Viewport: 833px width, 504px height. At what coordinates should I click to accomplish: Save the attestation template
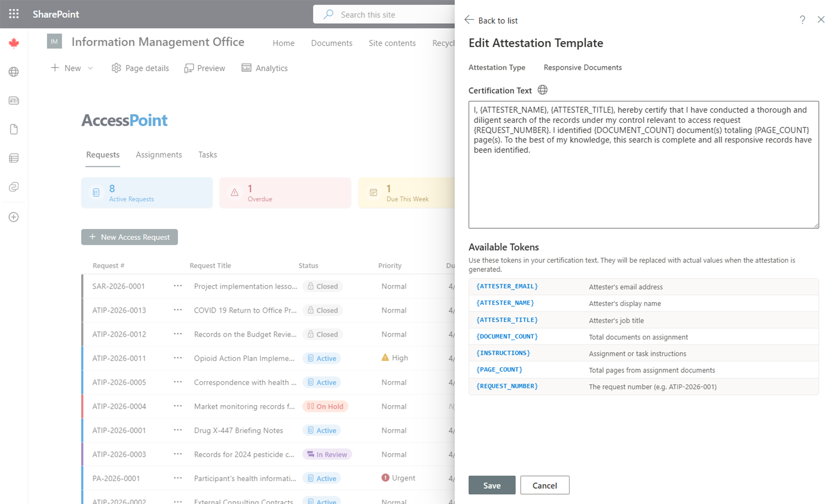(x=491, y=485)
